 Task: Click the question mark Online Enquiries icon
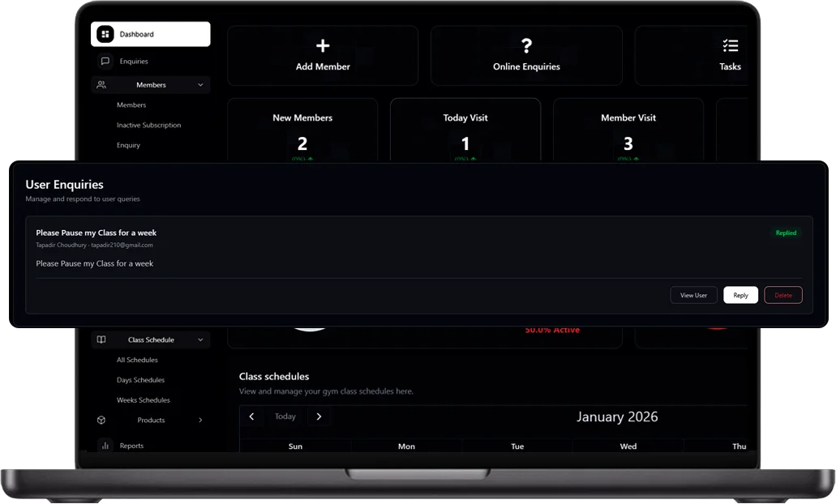(526, 46)
